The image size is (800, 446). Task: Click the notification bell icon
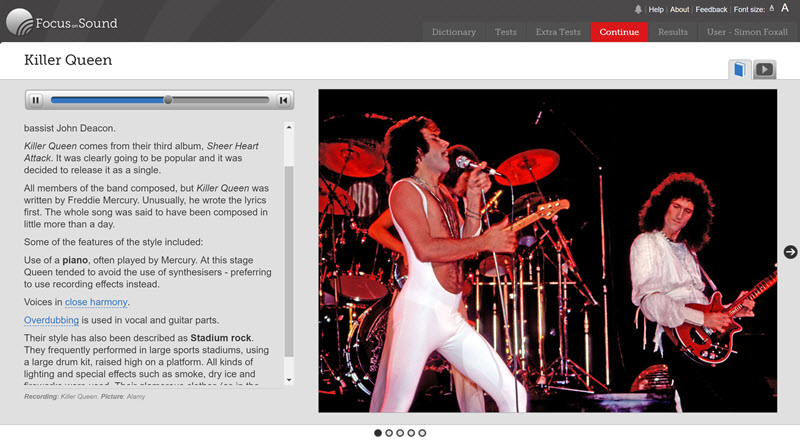pyautogui.click(x=638, y=9)
